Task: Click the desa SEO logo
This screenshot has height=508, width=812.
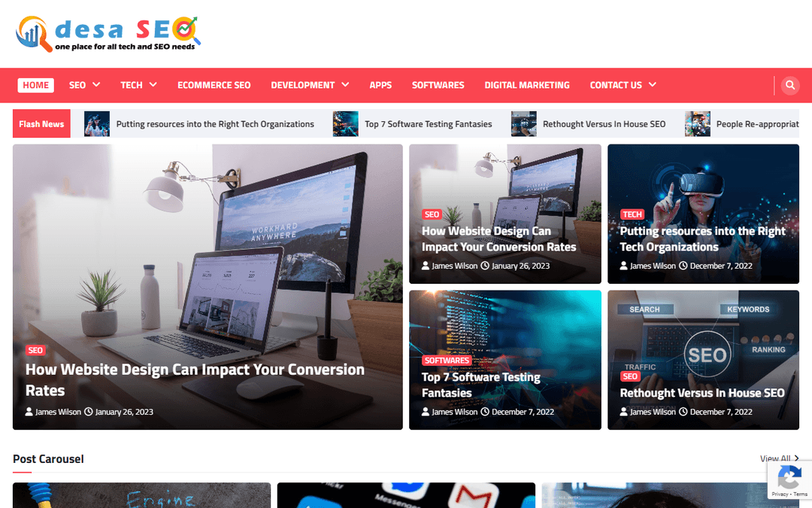Action: (x=108, y=34)
